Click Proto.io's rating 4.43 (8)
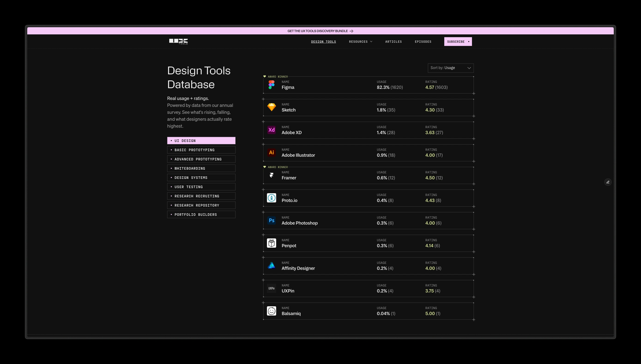This screenshot has width=641, height=364. click(x=433, y=201)
